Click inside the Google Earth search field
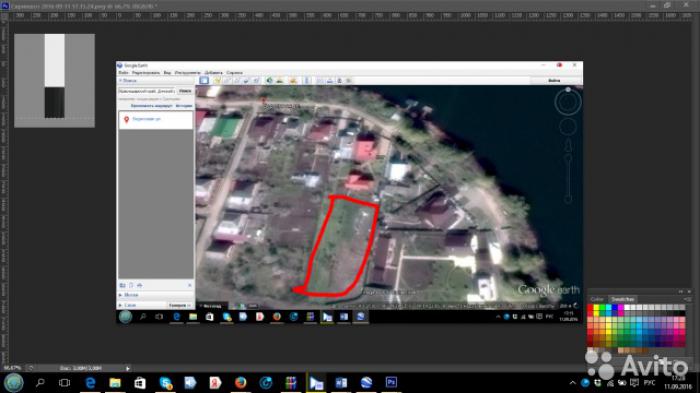 [147, 91]
